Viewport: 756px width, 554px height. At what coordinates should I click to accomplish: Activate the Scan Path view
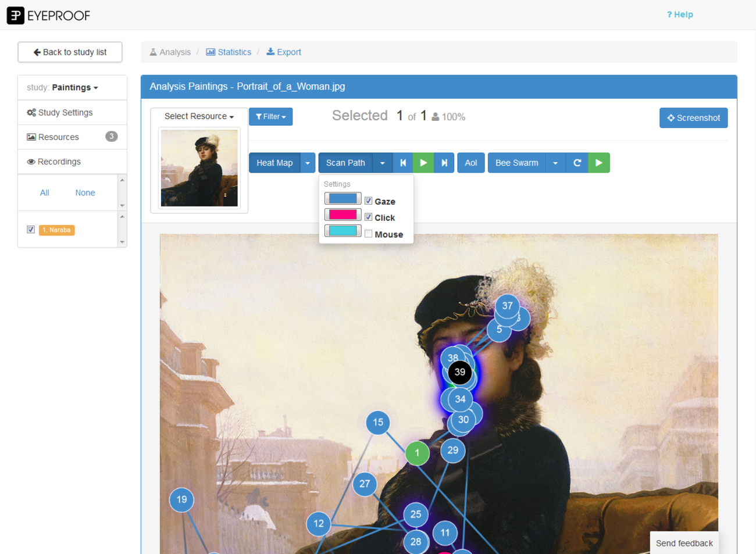(x=345, y=163)
